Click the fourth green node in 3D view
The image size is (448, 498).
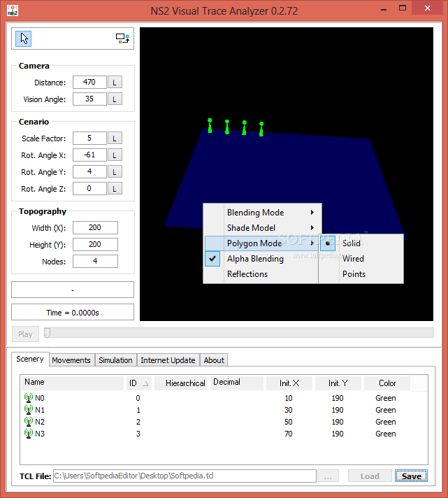point(261,129)
